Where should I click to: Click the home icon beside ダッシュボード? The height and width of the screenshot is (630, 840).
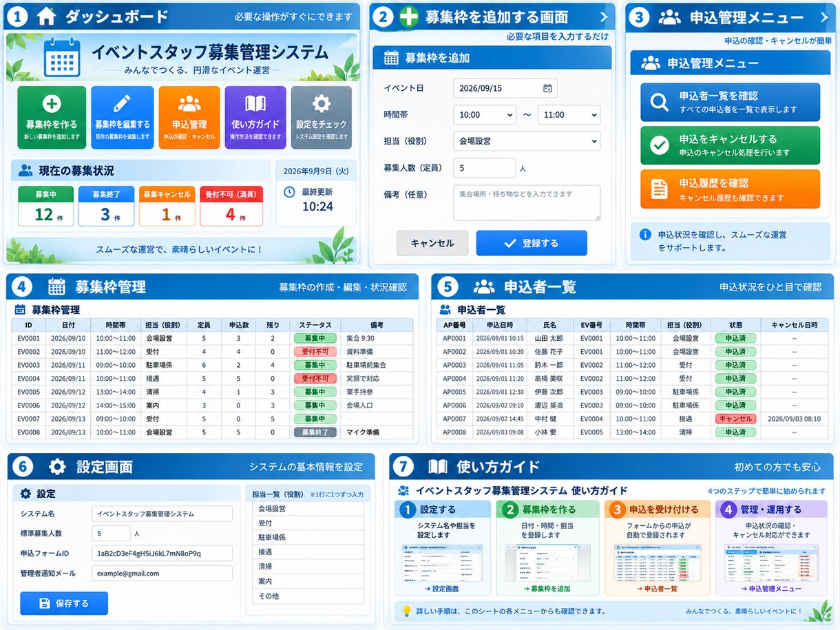click(x=46, y=17)
